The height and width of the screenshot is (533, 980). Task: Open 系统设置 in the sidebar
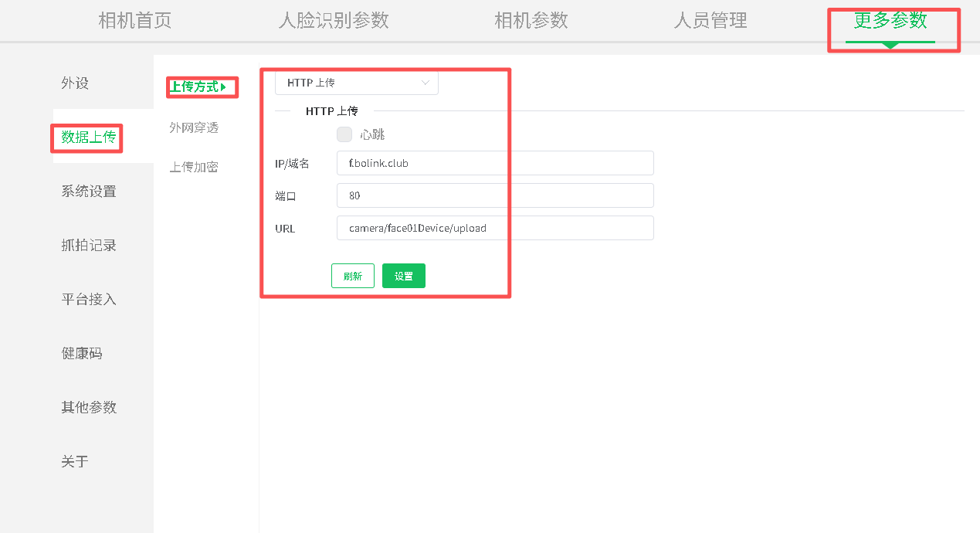89,191
